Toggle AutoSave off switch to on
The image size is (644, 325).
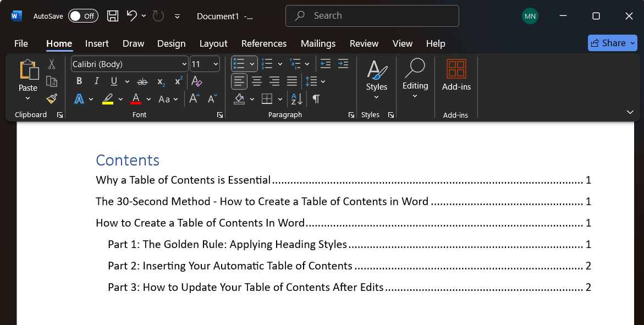click(x=83, y=16)
